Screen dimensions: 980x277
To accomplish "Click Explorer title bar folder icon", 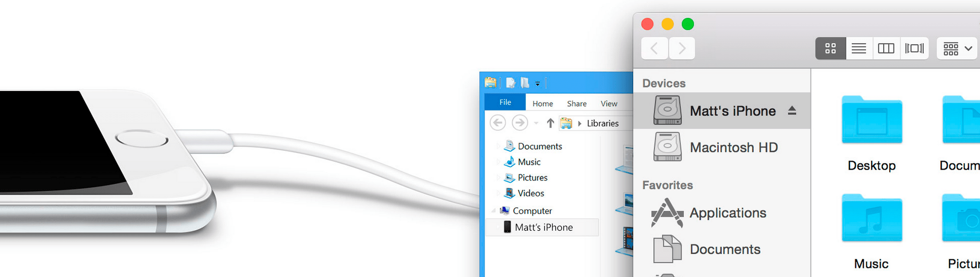I will coord(490,82).
